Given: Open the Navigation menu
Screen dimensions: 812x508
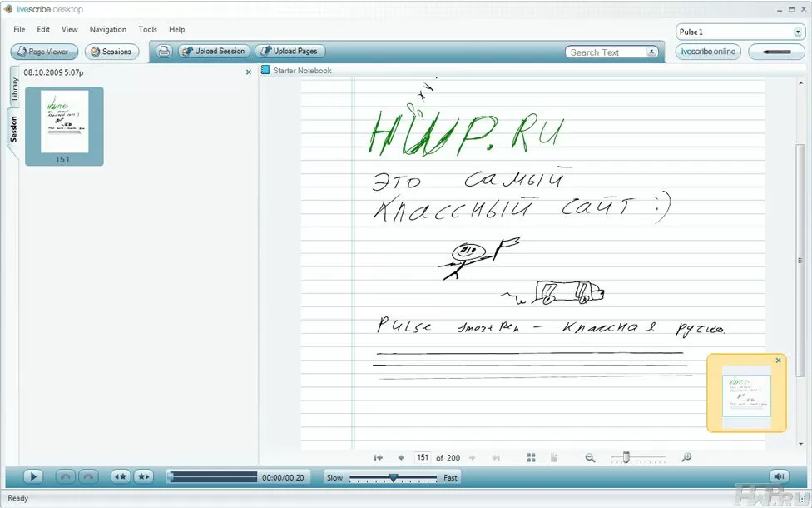Looking at the screenshot, I should pos(107,29).
